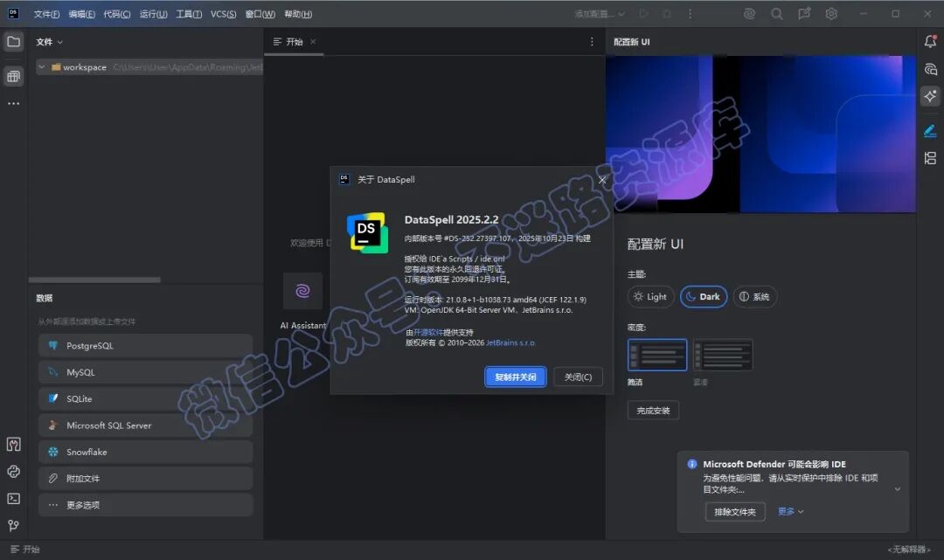Click the 开始 status bar breadcrumb
This screenshot has height=560, width=944.
(25, 550)
